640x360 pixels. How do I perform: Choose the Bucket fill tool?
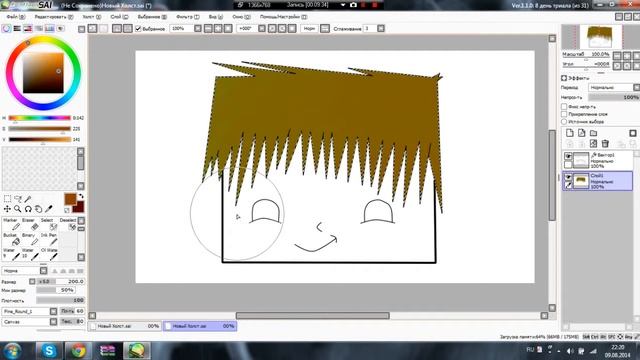coord(11,239)
